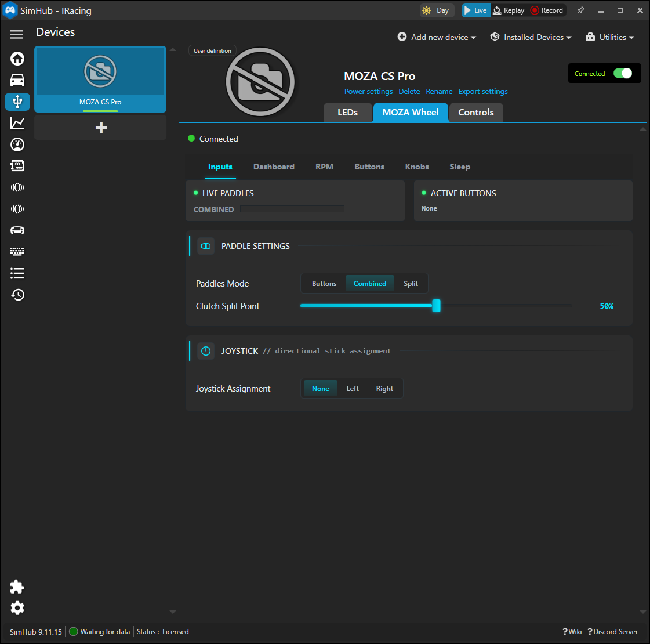The image size is (650, 644).
Task: Set Joystick Assignment to Right
Action: 384,389
